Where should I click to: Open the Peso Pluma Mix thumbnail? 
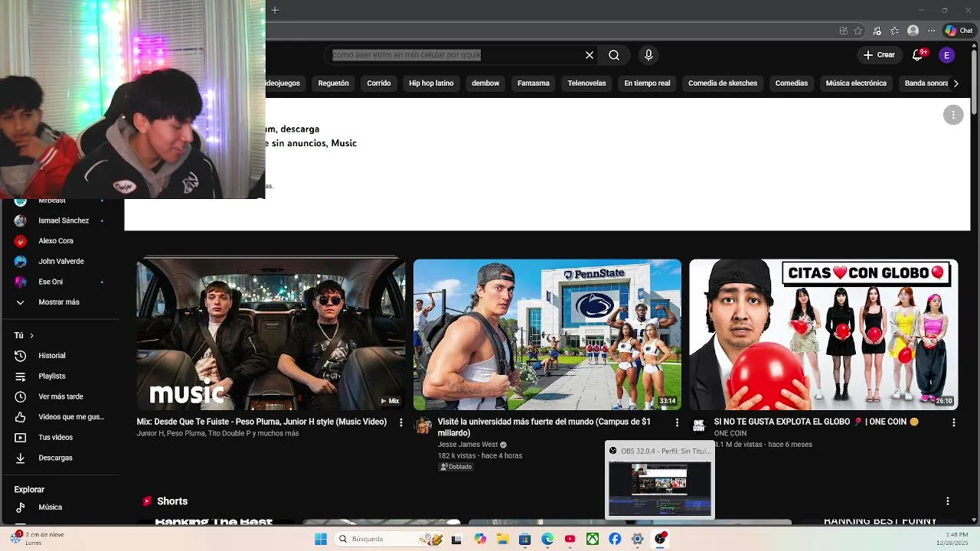(x=271, y=334)
